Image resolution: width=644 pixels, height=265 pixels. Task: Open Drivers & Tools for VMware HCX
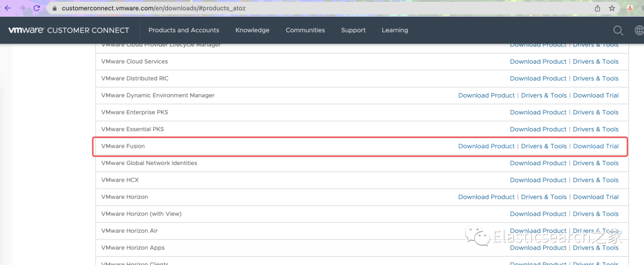pos(596,180)
